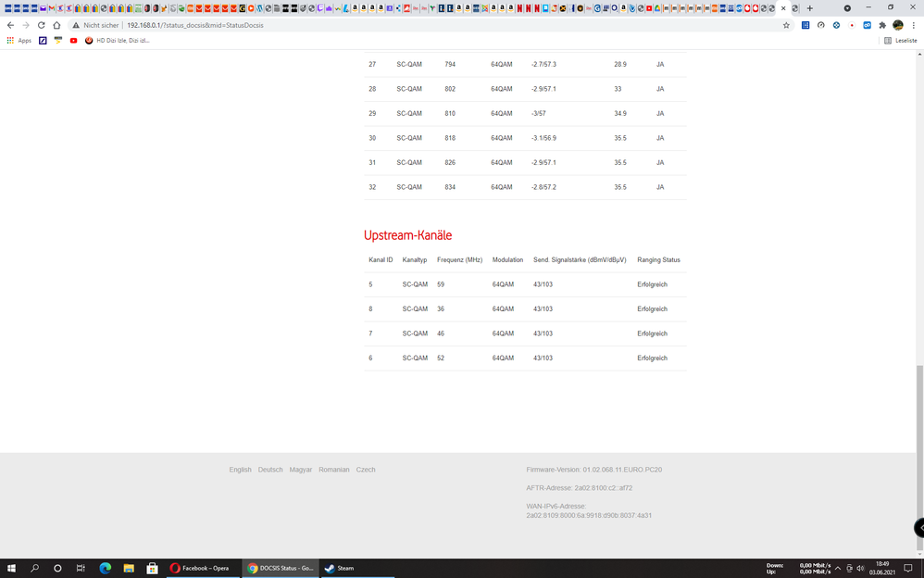
Task: Select the English language link
Action: [240, 470]
